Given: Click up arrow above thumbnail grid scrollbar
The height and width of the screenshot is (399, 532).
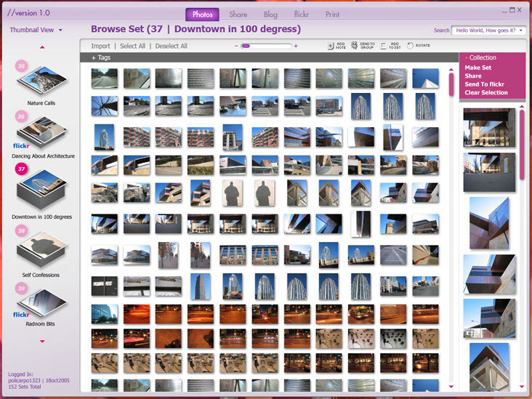Looking at the screenshot, I should tap(451, 69).
